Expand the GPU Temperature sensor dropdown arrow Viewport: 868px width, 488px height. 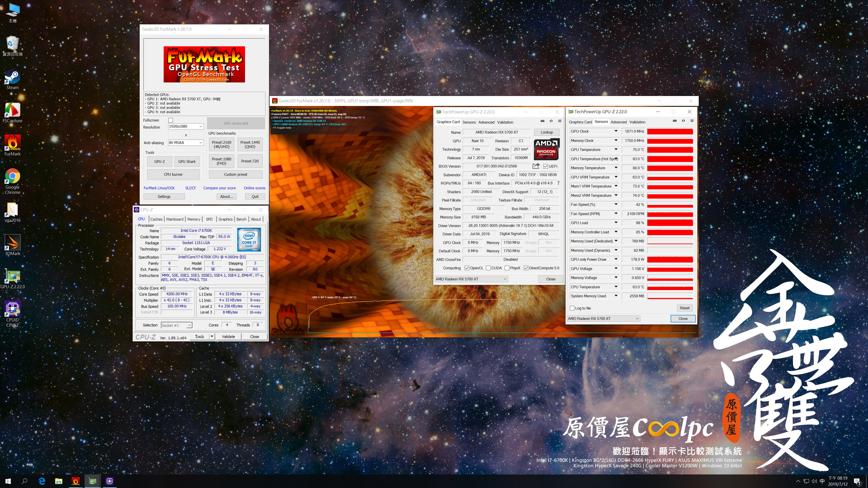616,150
